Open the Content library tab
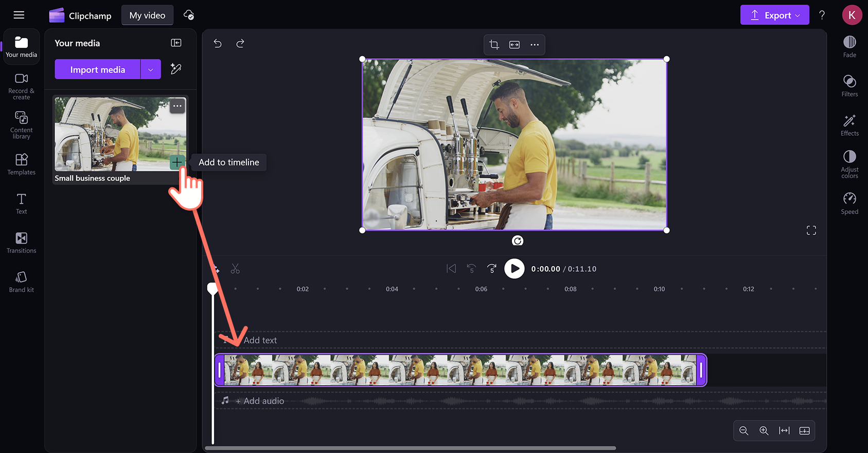This screenshot has width=868, height=453. coord(22,125)
